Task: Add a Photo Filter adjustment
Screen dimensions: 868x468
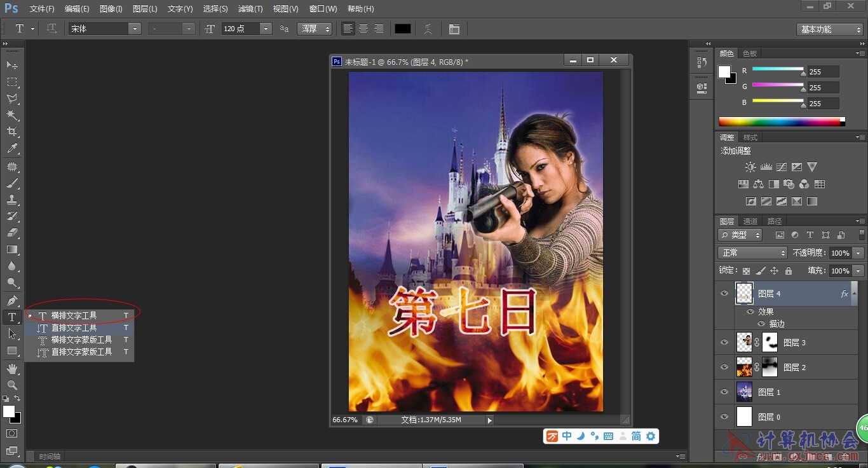Action: [789, 184]
